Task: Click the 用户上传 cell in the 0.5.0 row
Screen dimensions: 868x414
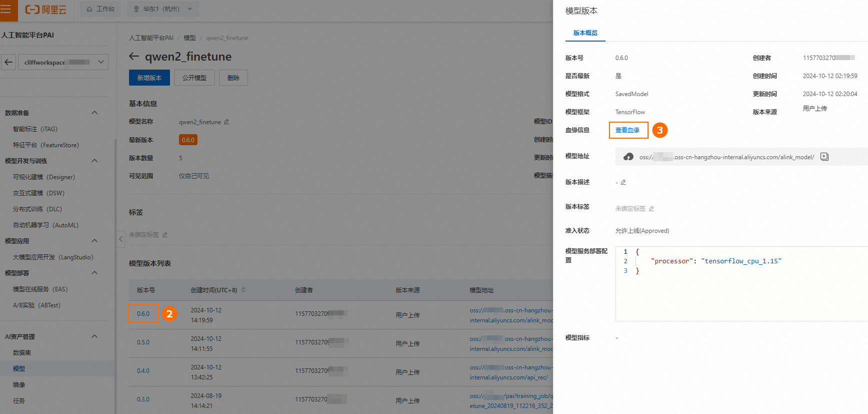Action: point(407,344)
